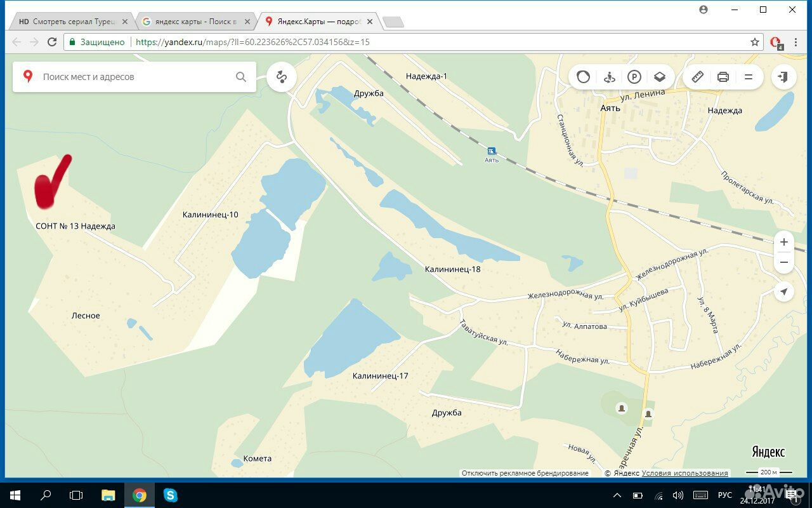Click the Chrome taskbar icon

pyautogui.click(x=140, y=495)
